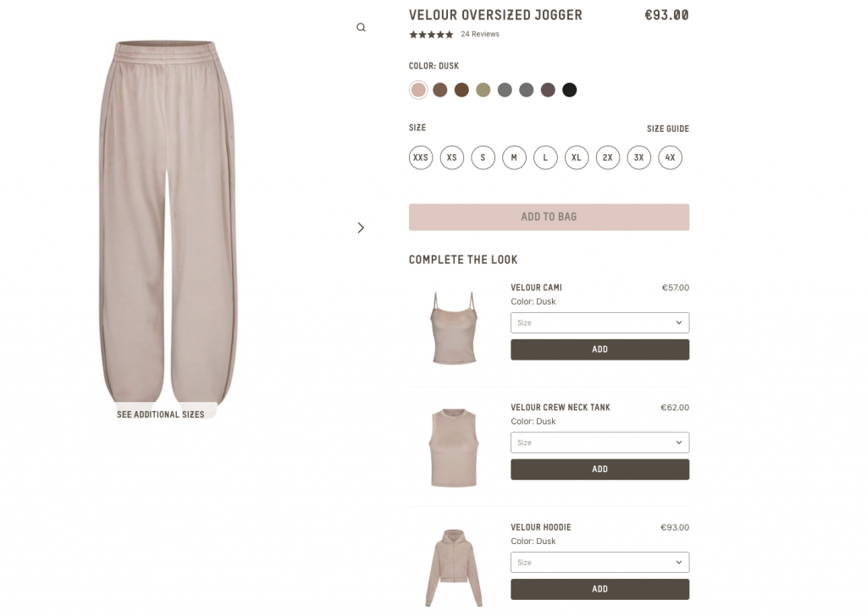The width and height of the screenshot is (867, 616).
Task: Click See Additional Sizes under product image
Action: tap(160, 415)
